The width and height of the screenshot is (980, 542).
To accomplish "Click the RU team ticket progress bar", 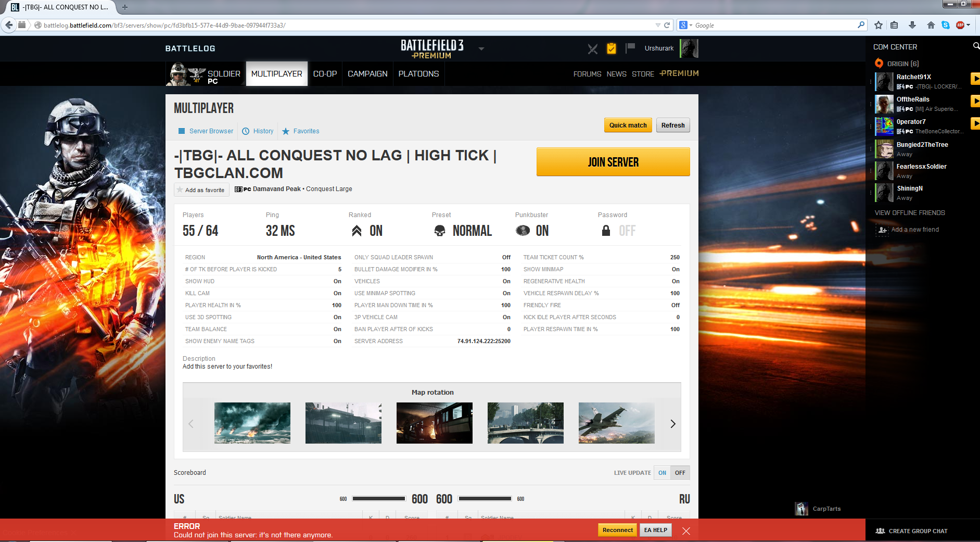I will pos(485,499).
